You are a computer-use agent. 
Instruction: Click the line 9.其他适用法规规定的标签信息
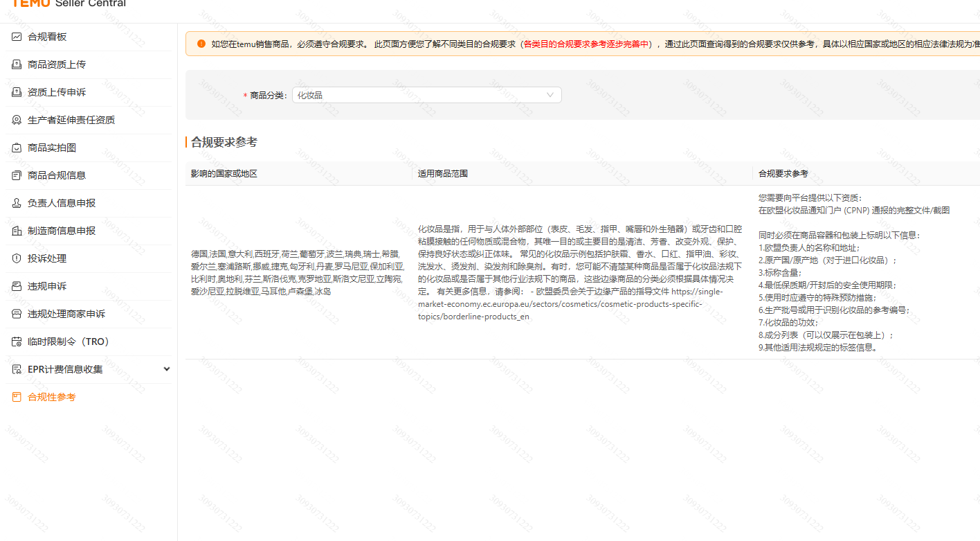click(819, 347)
